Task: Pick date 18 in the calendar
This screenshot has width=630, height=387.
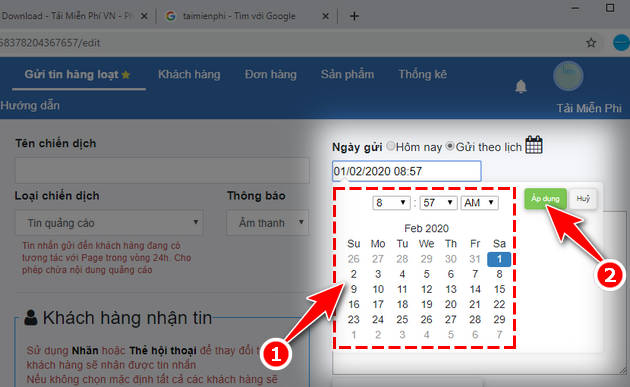Action: point(402,305)
